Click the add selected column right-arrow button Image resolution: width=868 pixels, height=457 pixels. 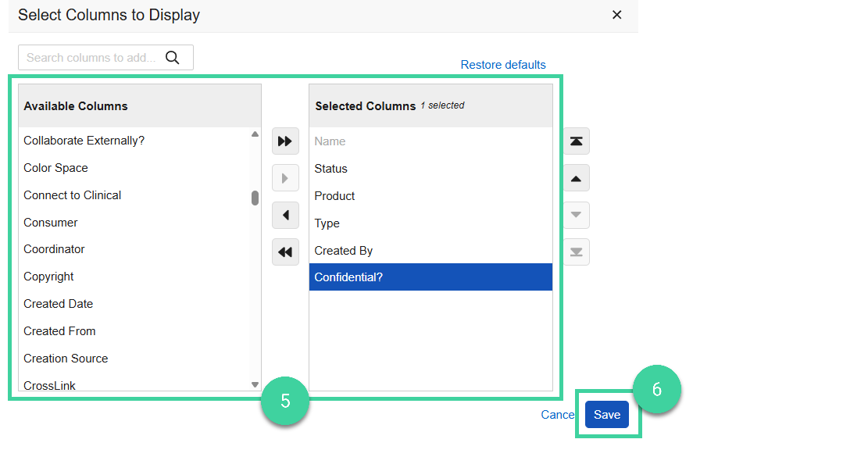pos(285,178)
